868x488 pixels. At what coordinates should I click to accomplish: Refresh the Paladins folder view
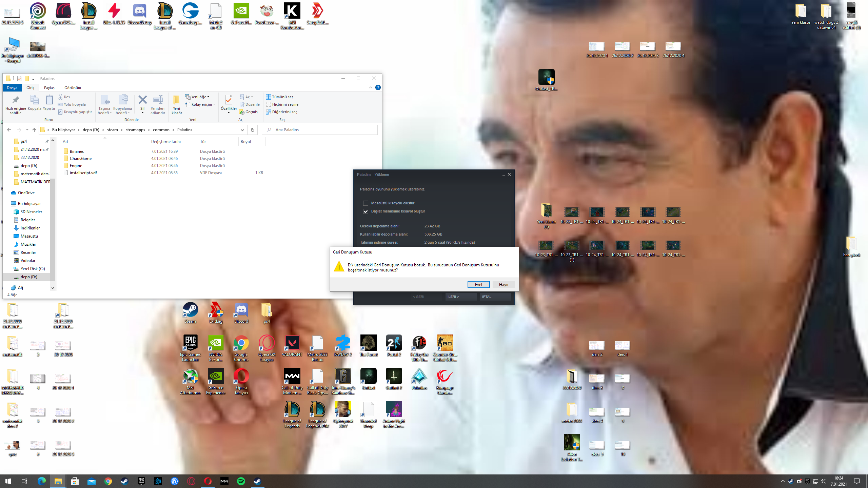point(252,130)
